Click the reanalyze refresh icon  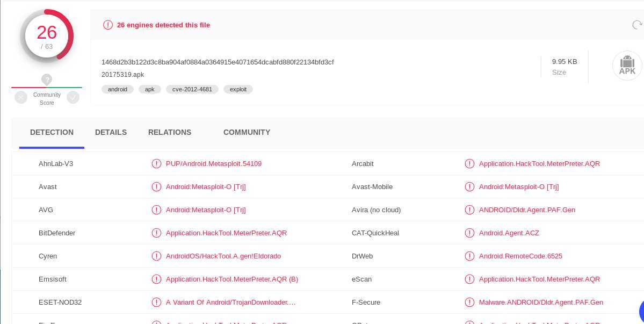pos(637,25)
